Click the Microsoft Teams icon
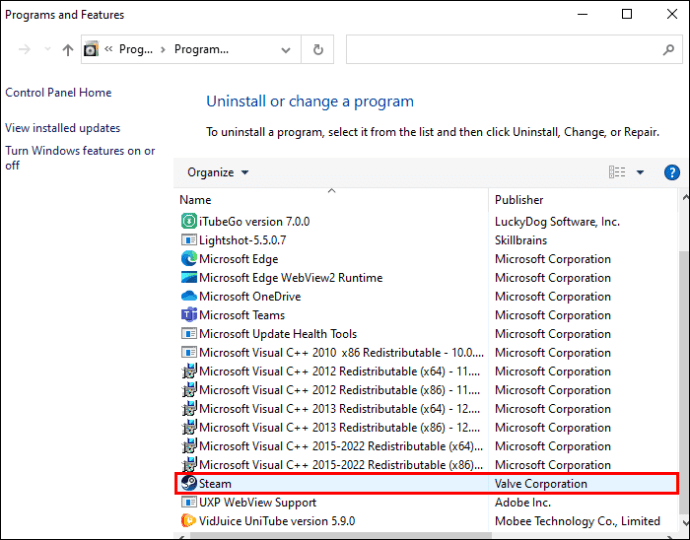 (189, 315)
